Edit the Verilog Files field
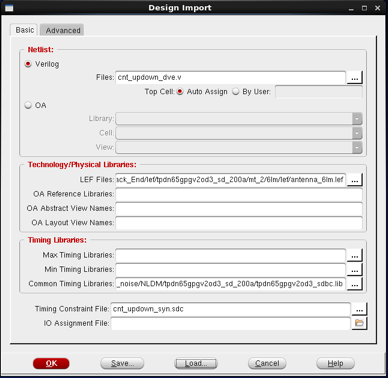 (231, 78)
